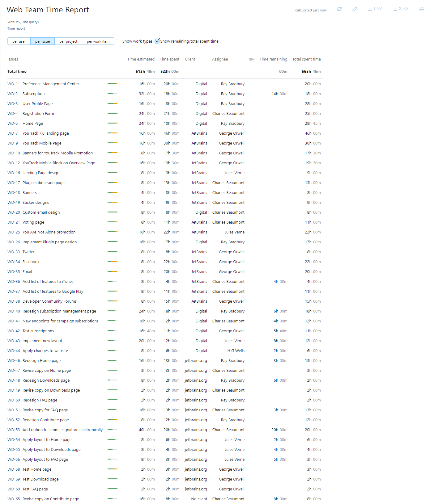The width and height of the screenshot is (434, 504).
Task: Click the Time spent column header
Action: tap(169, 59)
